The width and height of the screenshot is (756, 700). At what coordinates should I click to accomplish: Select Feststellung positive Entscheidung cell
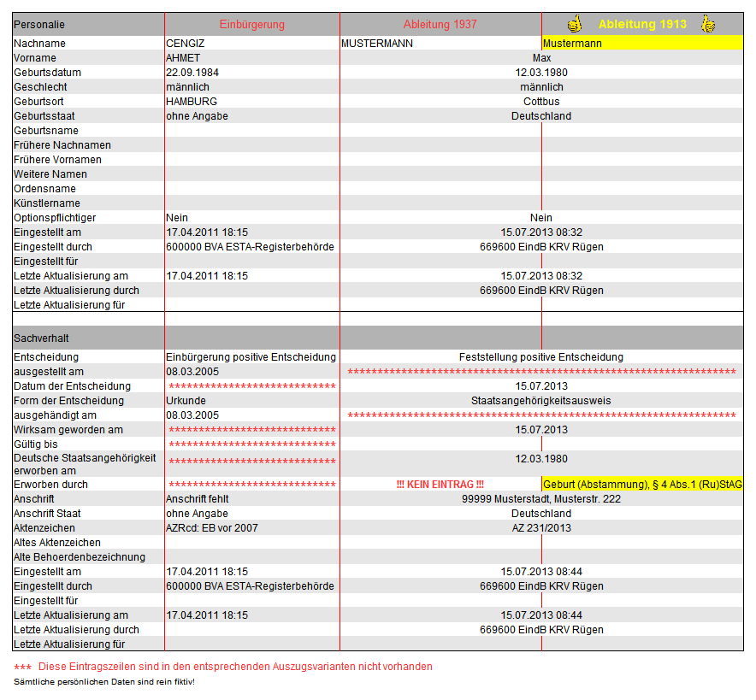pos(541,357)
